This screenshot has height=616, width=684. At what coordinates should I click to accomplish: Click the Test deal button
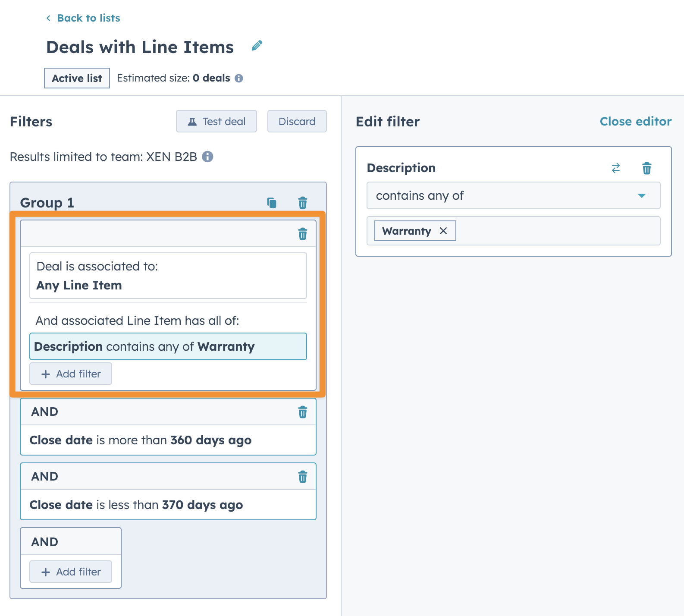coord(216,122)
